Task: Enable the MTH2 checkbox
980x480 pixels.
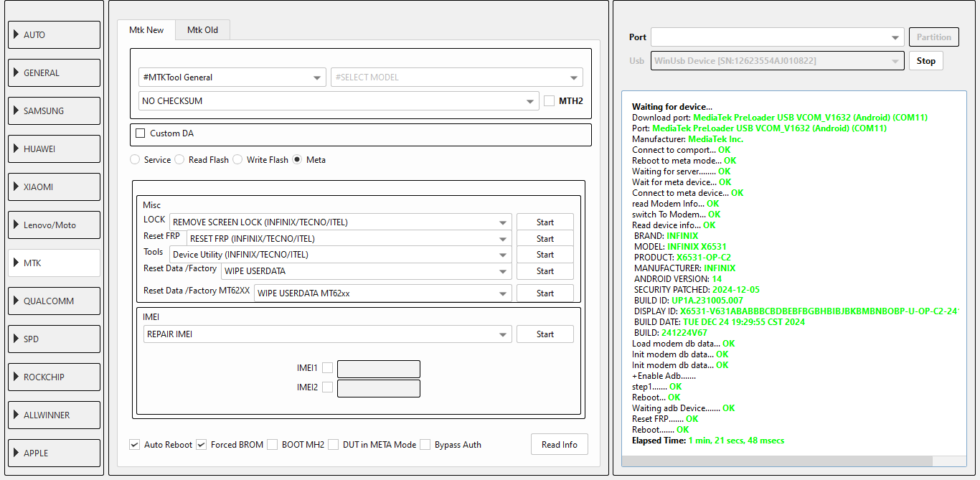Action: click(x=550, y=100)
